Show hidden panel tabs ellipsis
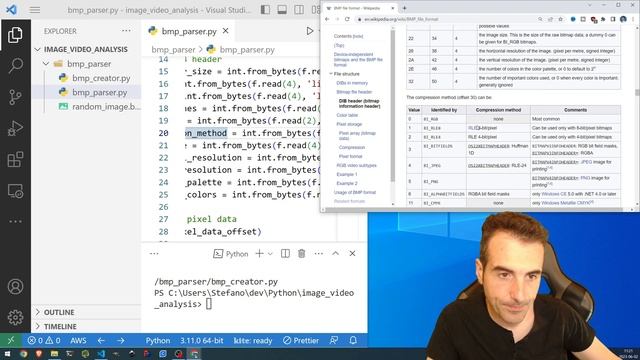 pos(154,253)
